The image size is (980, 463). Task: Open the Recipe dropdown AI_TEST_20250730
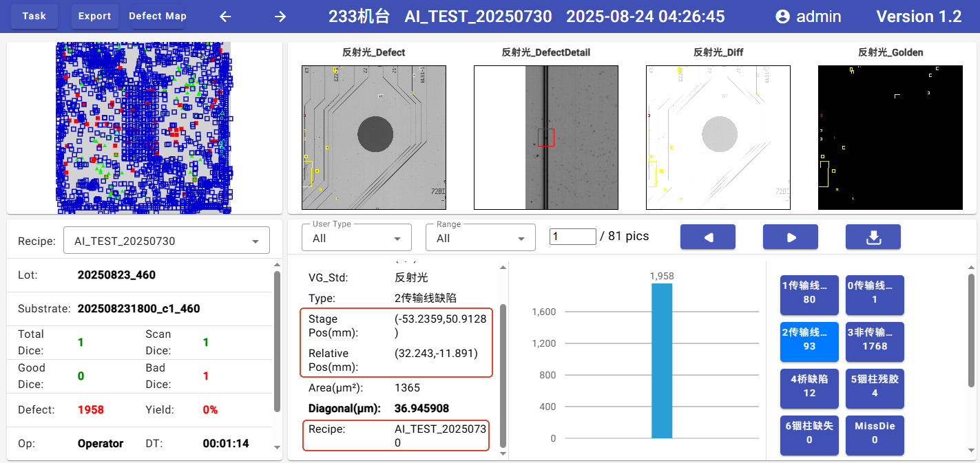[166, 241]
